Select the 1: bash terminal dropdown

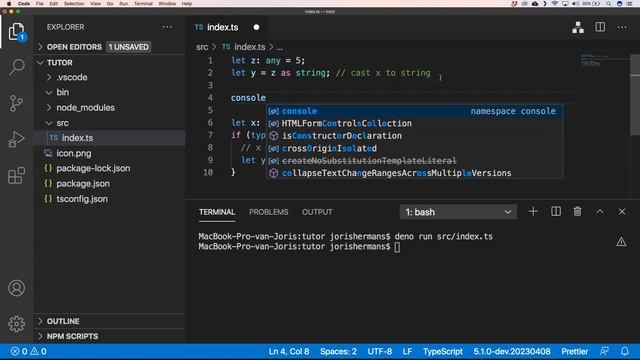(x=458, y=212)
